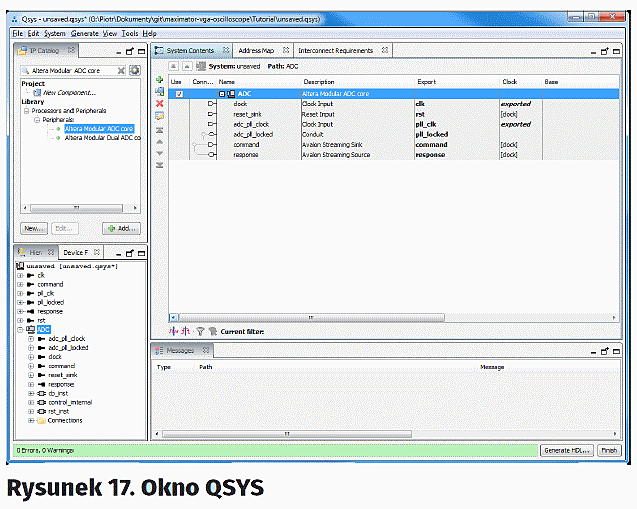Clear the IP Catalog search text

122,71
